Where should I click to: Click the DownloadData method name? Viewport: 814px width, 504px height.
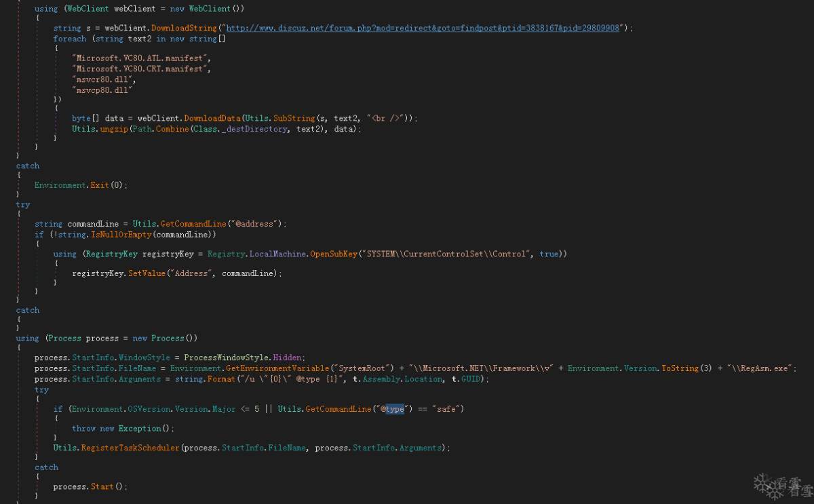[214, 118]
